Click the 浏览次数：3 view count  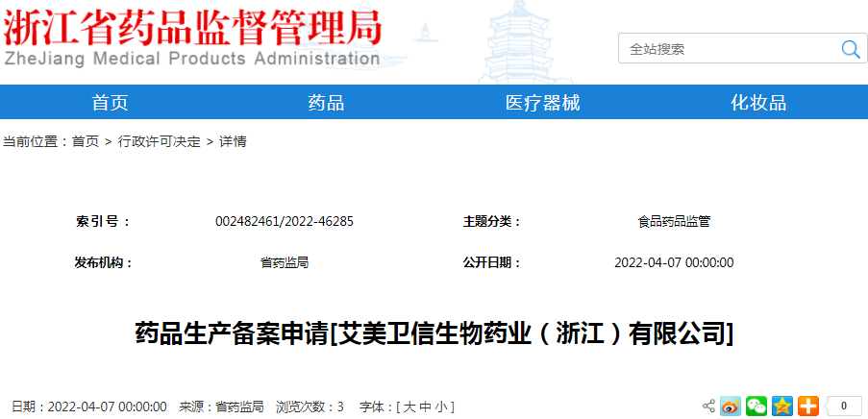(x=310, y=407)
